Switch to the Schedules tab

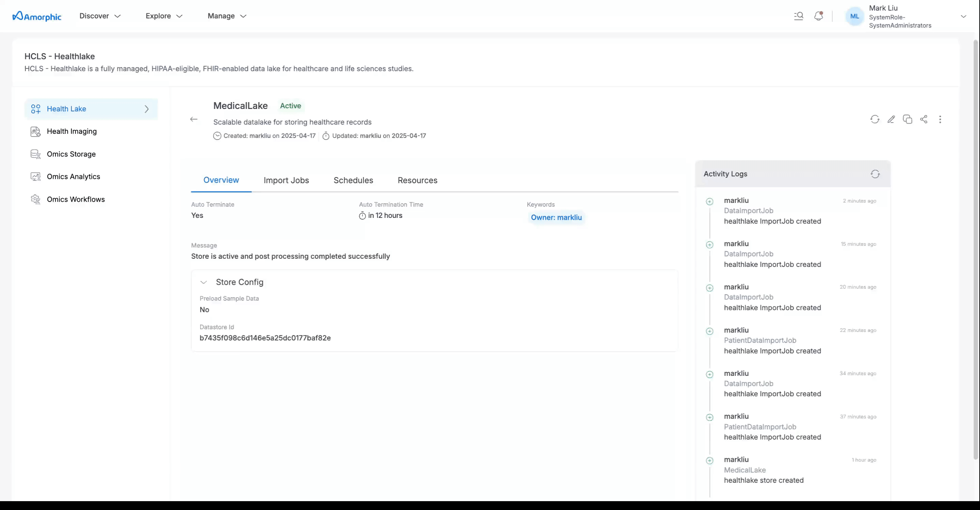click(354, 180)
